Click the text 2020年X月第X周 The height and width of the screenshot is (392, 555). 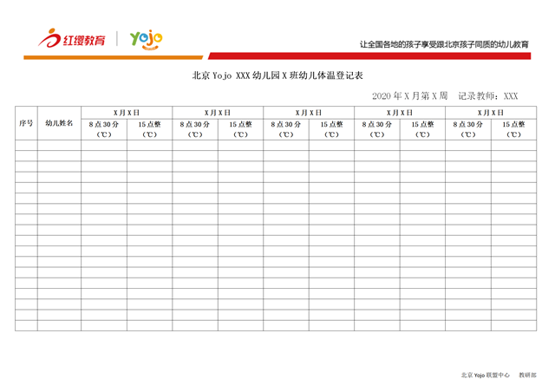point(410,96)
